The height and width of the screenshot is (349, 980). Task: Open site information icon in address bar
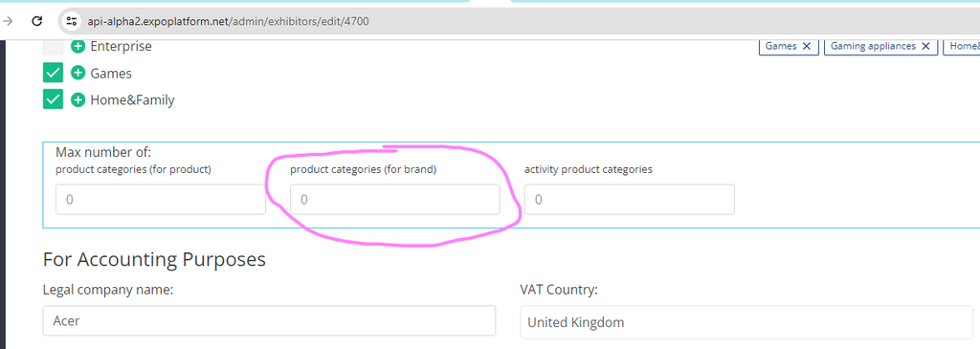71,21
